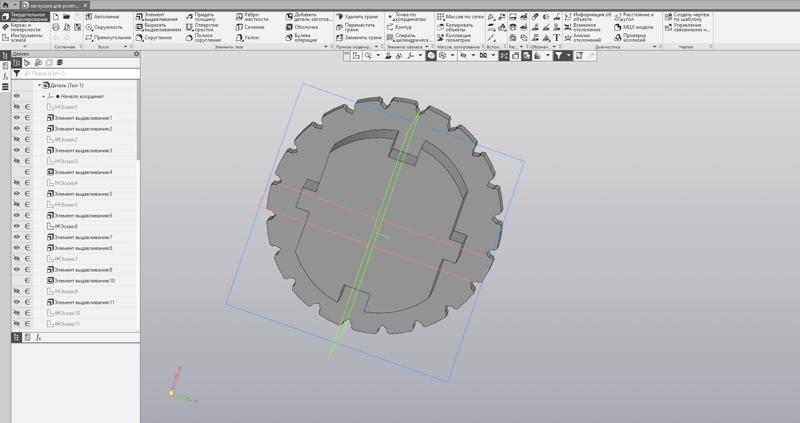Pick the Ребро жесткости rib tool
The image size is (800, 423).
pyautogui.click(x=252, y=17)
